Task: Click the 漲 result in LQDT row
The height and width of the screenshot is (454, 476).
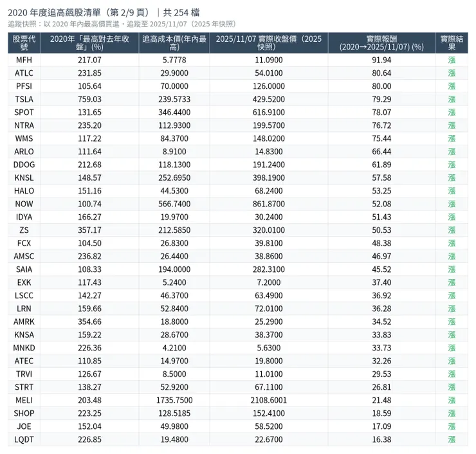Action: point(452,439)
